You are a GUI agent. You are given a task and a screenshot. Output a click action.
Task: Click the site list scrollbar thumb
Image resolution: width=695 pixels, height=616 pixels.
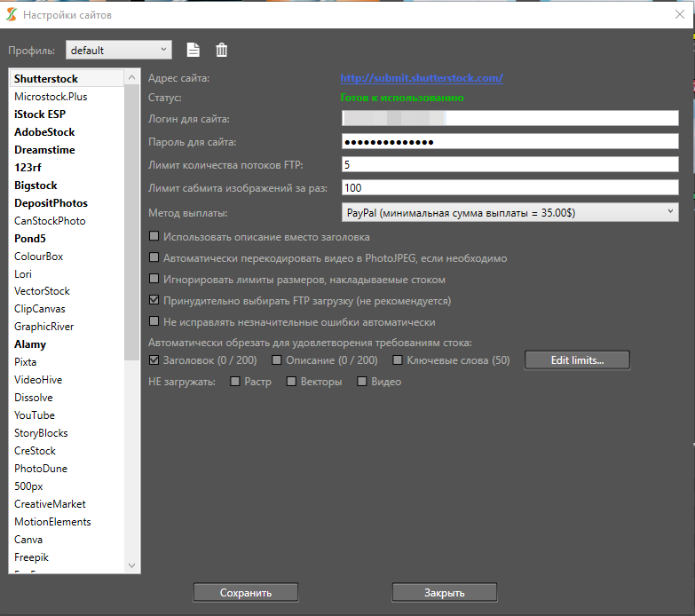(x=131, y=223)
